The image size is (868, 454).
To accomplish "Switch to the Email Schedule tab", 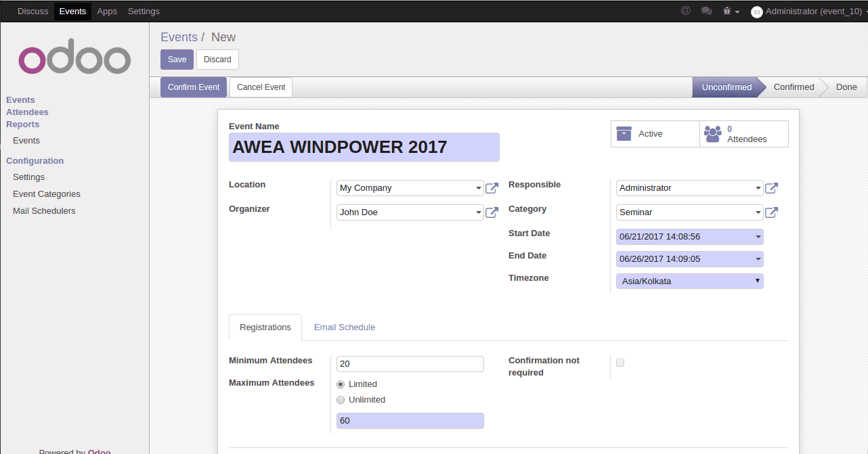I will click(x=345, y=327).
